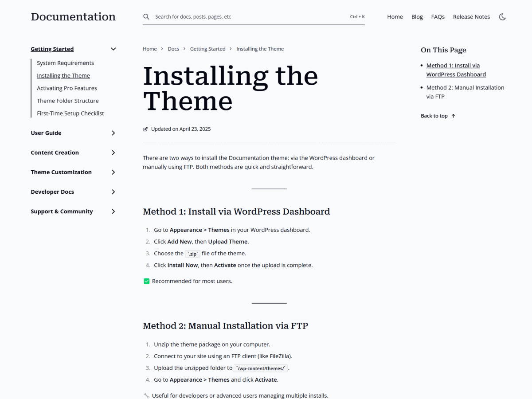
Task: Open the Blog from the top navigation
Action: click(417, 16)
